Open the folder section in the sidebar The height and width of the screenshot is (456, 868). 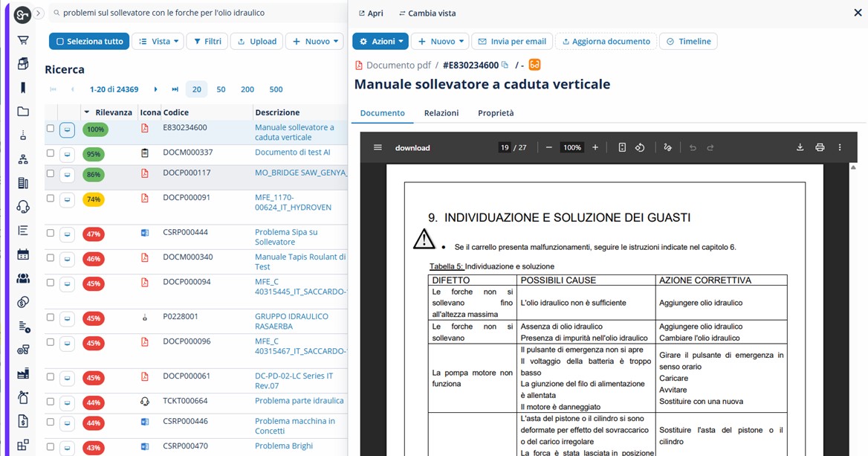click(22, 110)
